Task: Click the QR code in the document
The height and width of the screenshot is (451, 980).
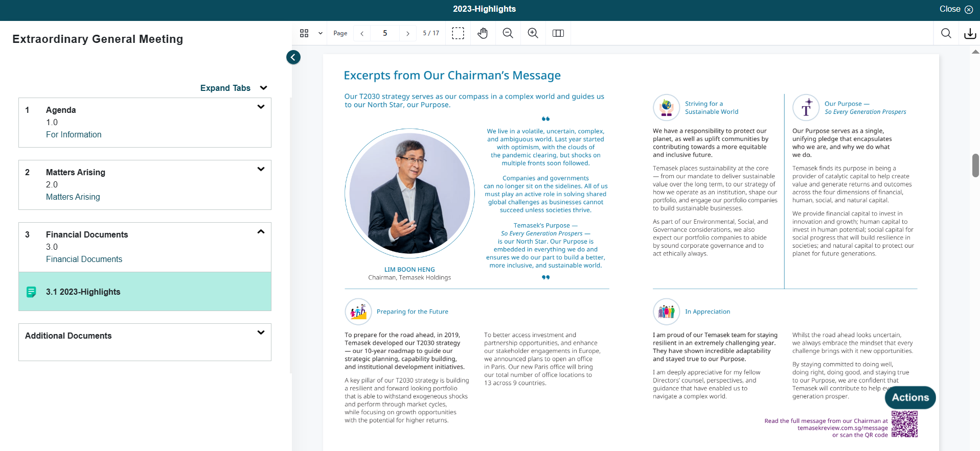Action: pyautogui.click(x=904, y=424)
